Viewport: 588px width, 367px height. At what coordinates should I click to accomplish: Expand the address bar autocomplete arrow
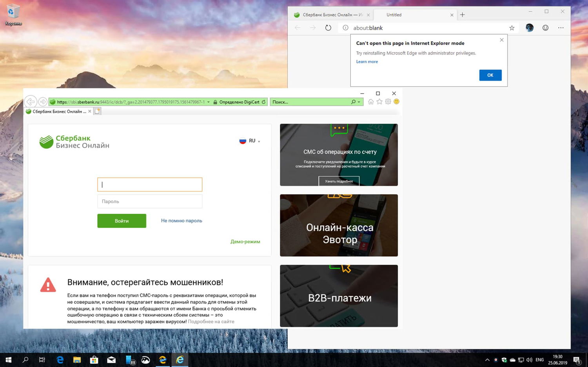[209, 101]
